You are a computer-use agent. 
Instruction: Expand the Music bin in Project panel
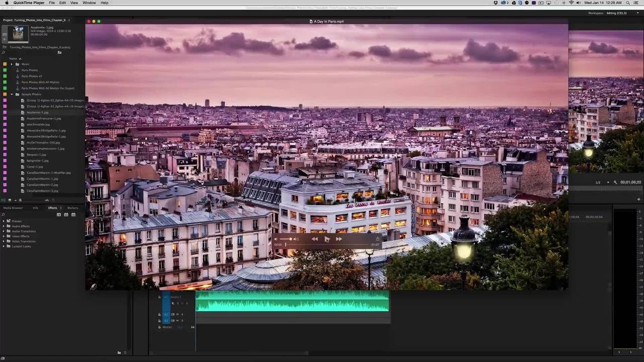[x=12, y=64]
